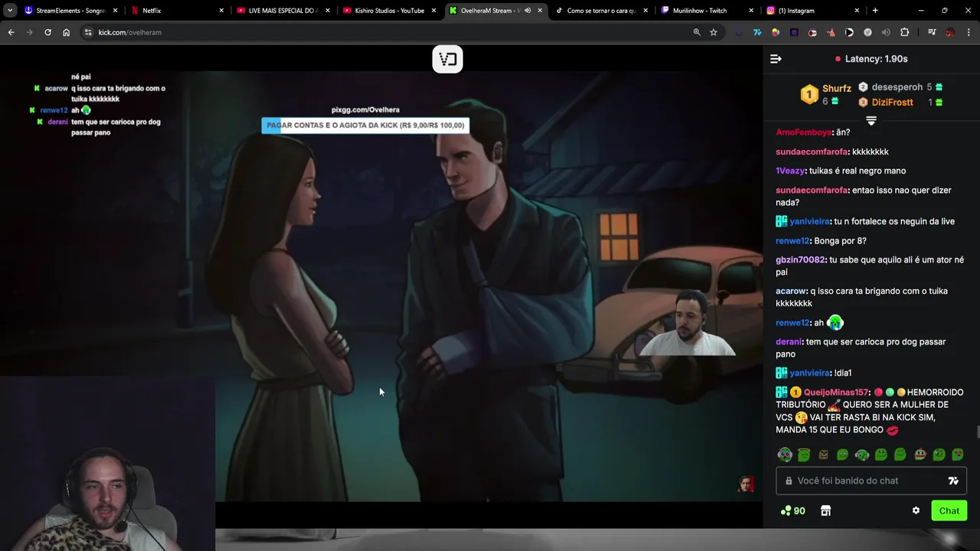The height and width of the screenshot is (551, 980).
Task: Reload the Kick page
Action: (x=47, y=32)
